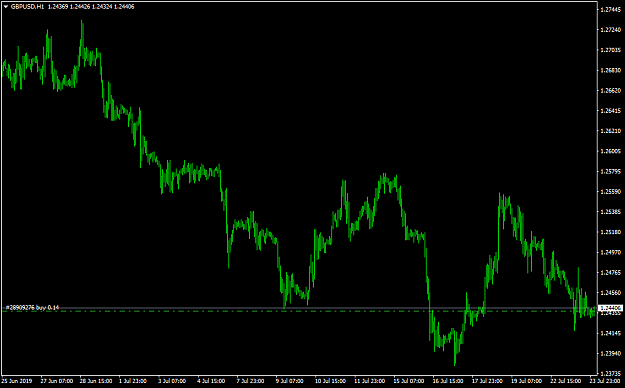Click the 9 Jul 07:00 time label

coord(289,381)
